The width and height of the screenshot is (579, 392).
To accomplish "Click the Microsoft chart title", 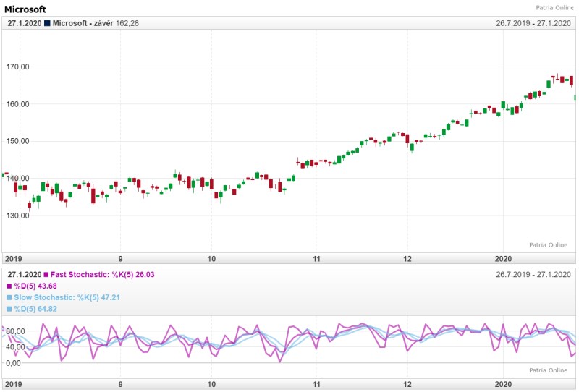I will point(25,9).
